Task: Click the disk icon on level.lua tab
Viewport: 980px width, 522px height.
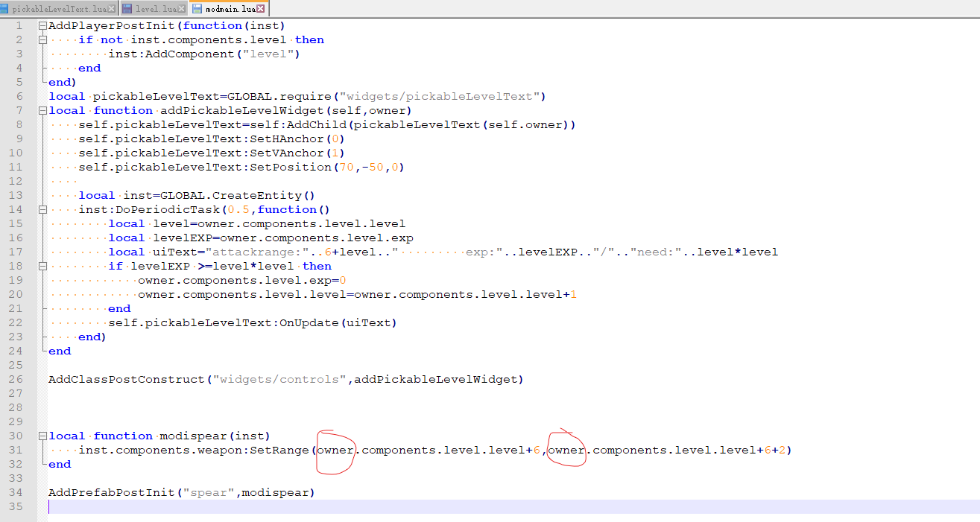Action: point(127,9)
